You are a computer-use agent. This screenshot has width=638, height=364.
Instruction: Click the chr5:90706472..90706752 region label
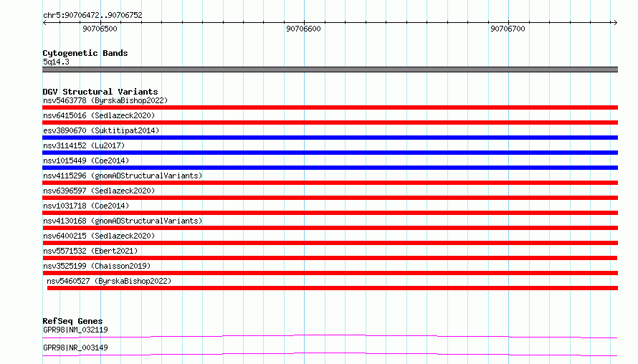pos(92,16)
